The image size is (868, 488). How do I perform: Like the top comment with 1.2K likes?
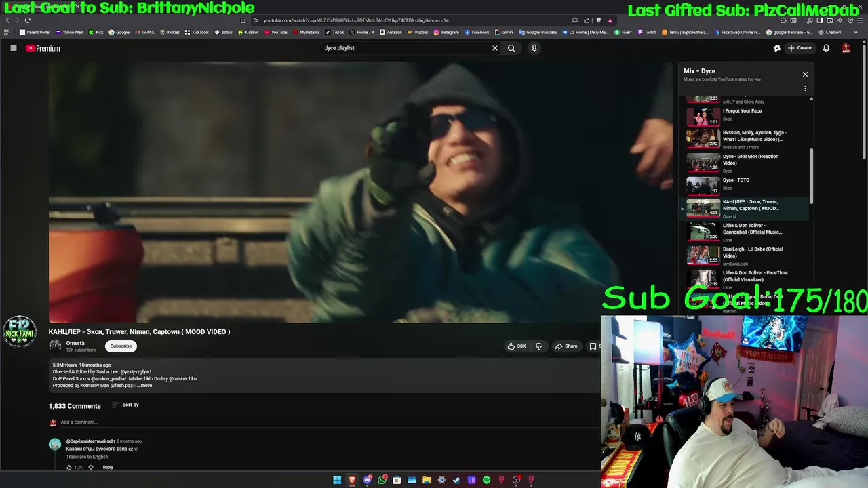(x=69, y=467)
